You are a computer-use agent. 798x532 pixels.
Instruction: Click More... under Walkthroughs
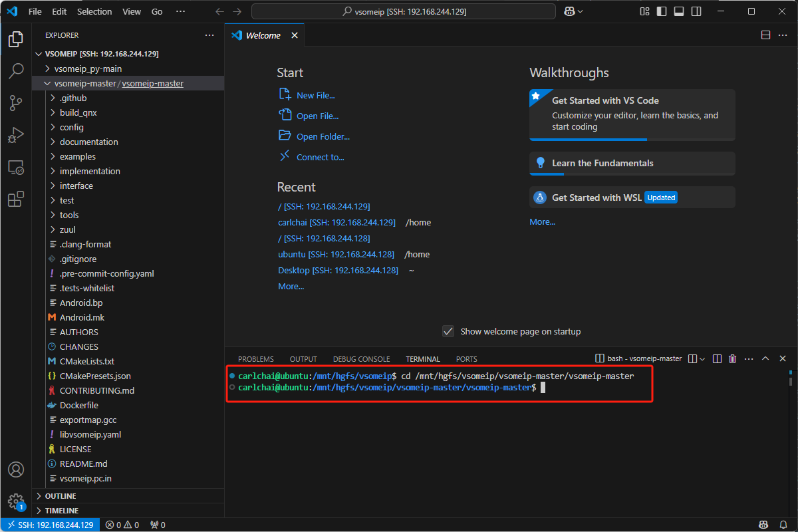click(x=542, y=221)
